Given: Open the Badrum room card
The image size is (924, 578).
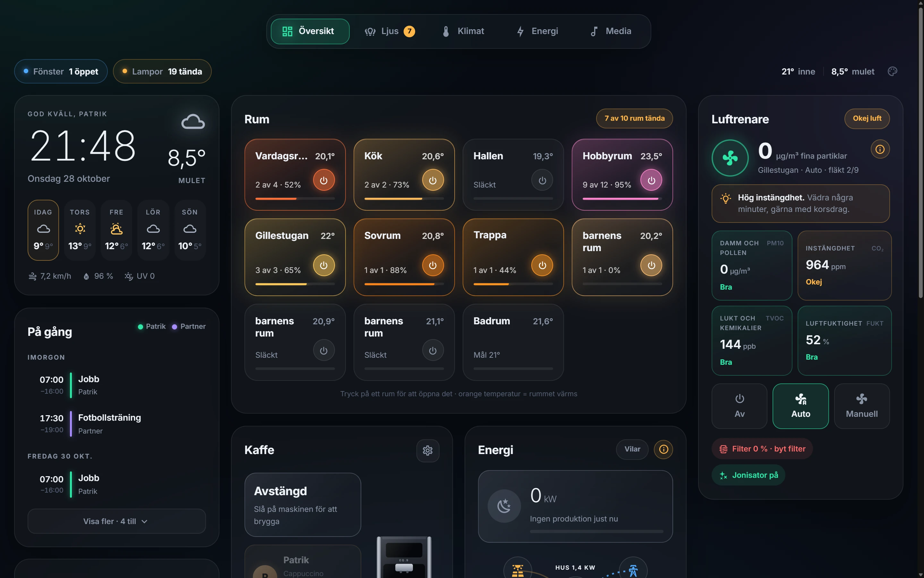Looking at the screenshot, I should [x=513, y=342].
